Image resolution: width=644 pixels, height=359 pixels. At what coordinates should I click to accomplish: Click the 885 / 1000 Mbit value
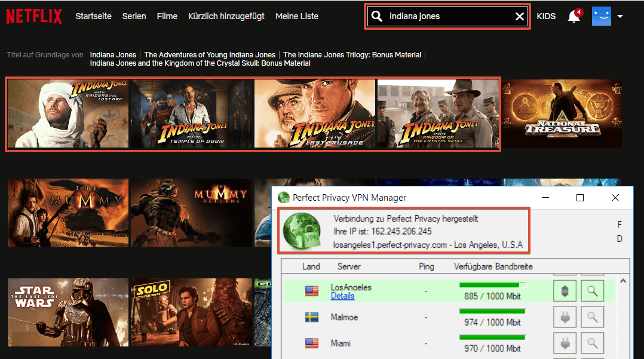tap(492, 296)
